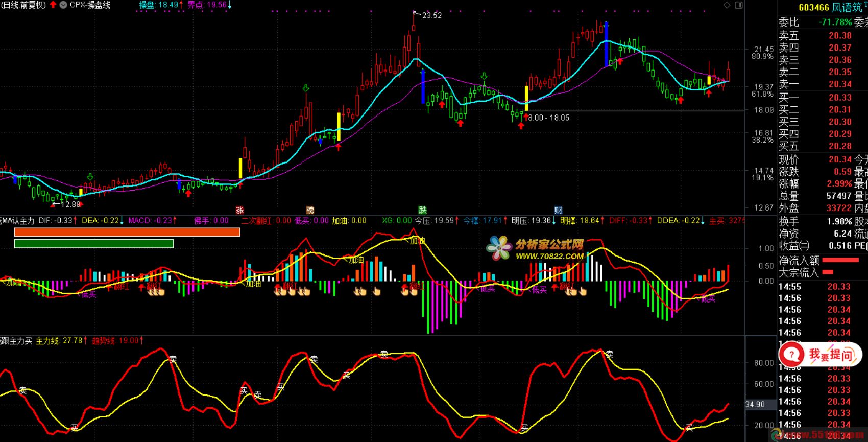Click the 加油: 0.00 indicator label

pos(349,221)
